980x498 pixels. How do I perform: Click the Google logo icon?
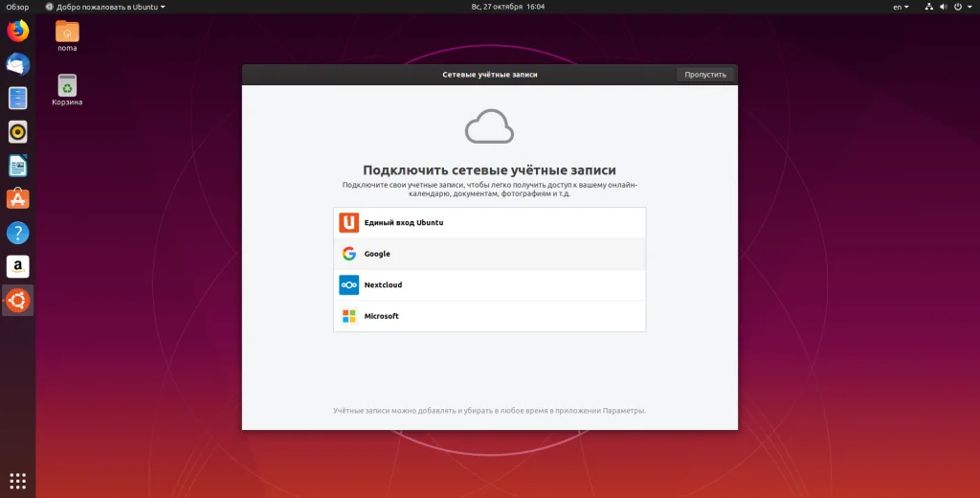pos(348,254)
